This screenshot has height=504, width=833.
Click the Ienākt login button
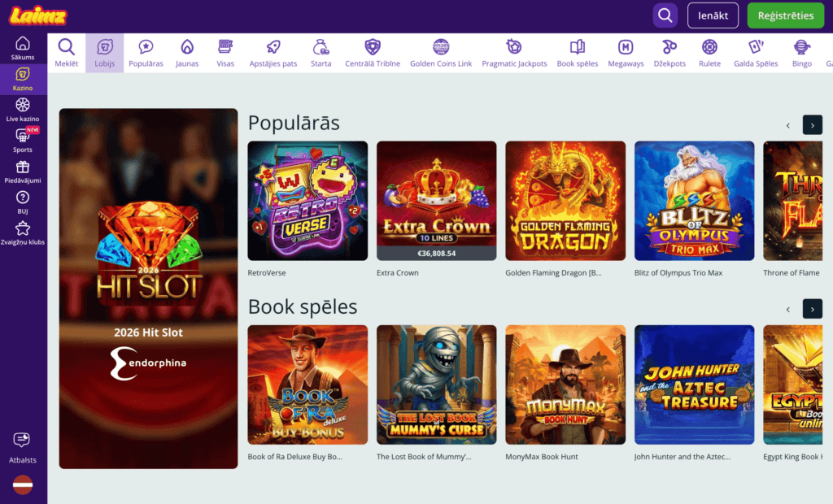[x=713, y=15]
